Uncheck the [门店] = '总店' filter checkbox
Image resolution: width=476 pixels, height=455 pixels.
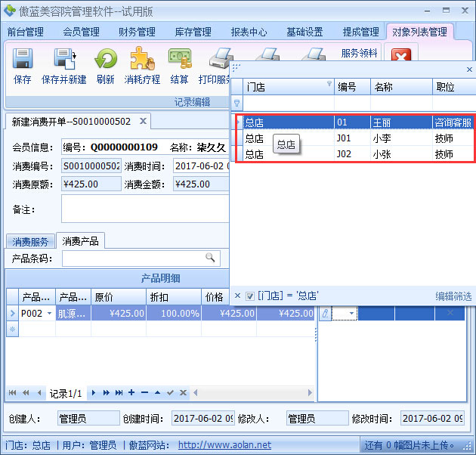[250, 296]
